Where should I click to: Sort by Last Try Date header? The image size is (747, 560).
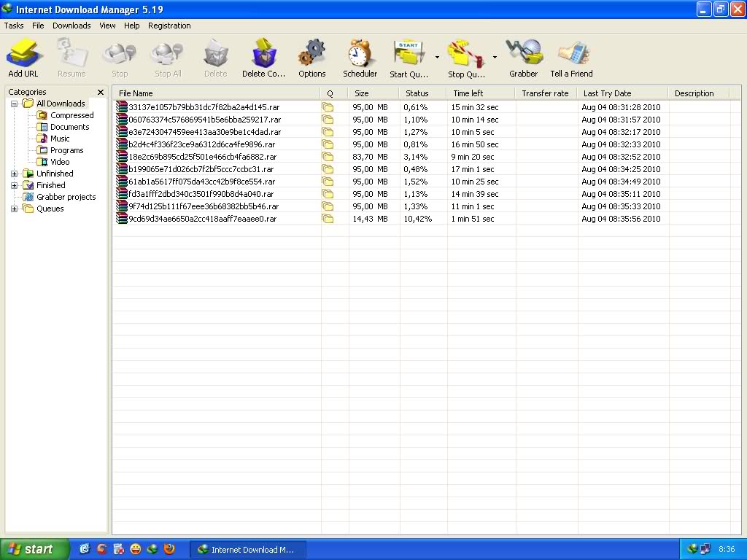(x=623, y=93)
